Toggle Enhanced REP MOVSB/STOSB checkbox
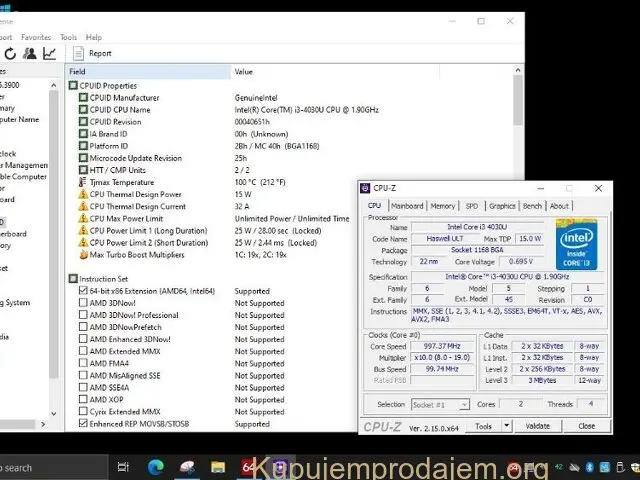This screenshot has width=640, height=480. pos(83,424)
